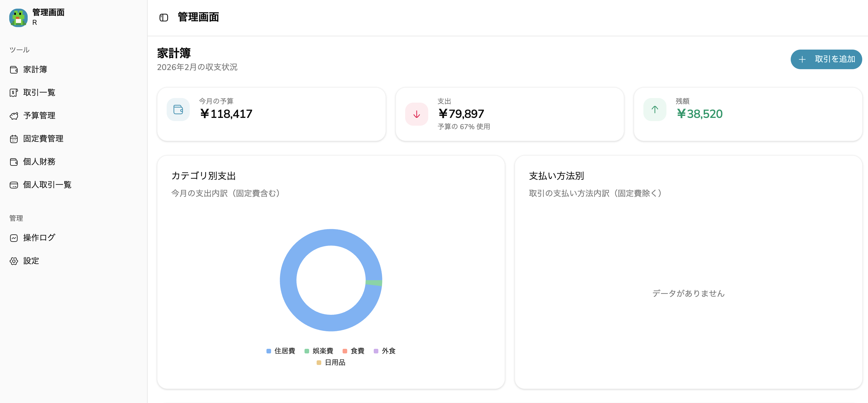This screenshot has width=868, height=403.
Task: Open 家計簿 wallet icon in sidebar
Action: [x=14, y=70]
